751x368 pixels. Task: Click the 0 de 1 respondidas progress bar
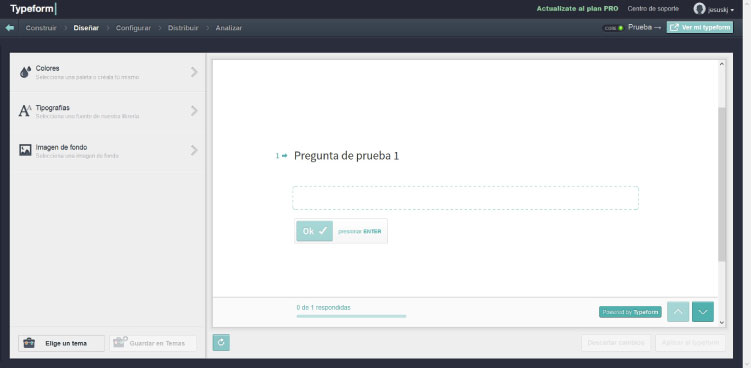pyautogui.click(x=351, y=316)
